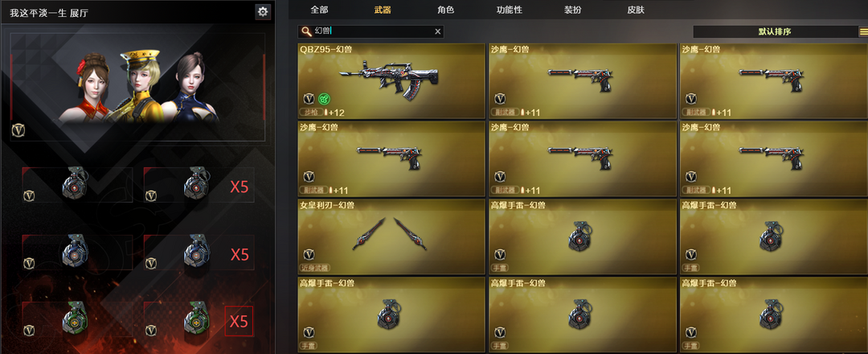Click the search magnifier icon
This screenshot has width=868, height=354.
pyautogui.click(x=305, y=31)
